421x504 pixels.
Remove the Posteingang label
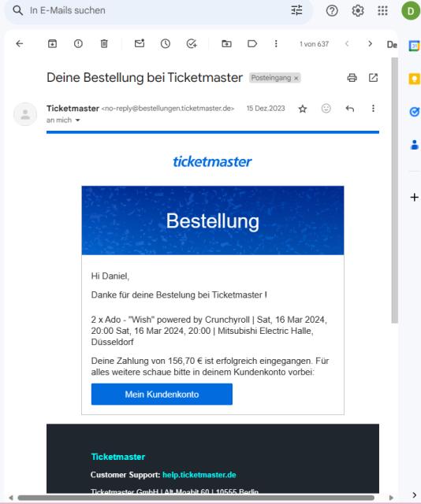point(296,78)
